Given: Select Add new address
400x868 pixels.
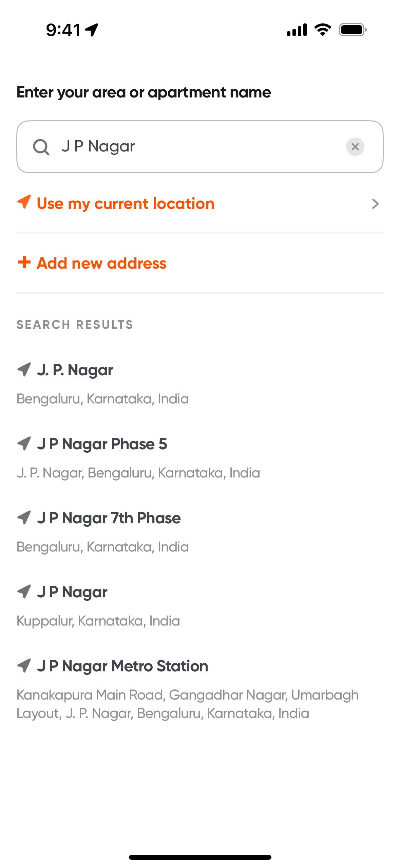Looking at the screenshot, I should click(101, 263).
